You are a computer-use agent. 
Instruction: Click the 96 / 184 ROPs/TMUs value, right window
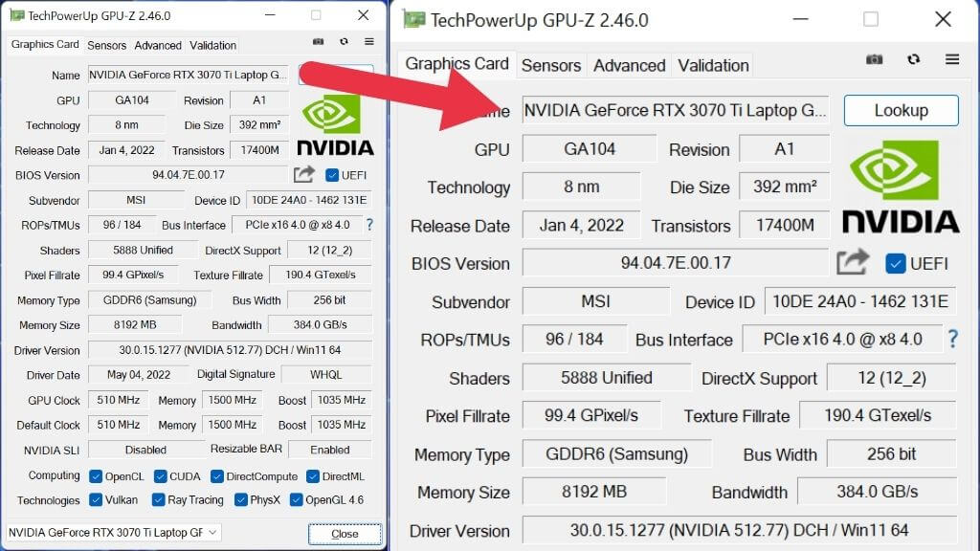pyautogui.click(x=574, y=340)
